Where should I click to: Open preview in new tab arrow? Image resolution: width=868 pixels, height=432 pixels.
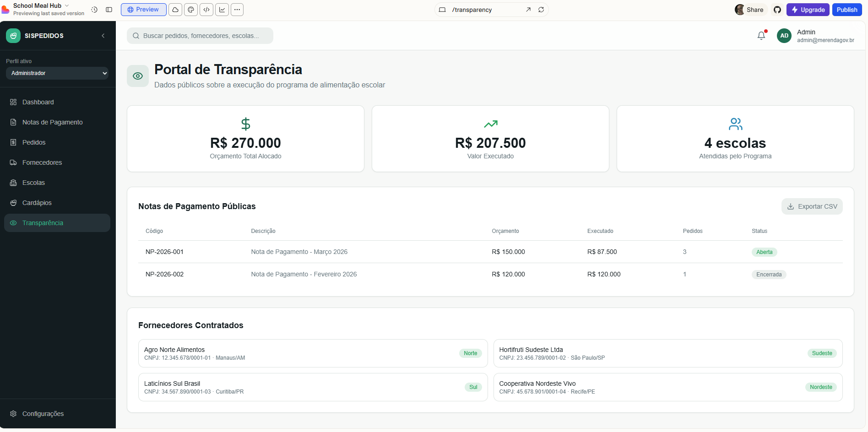pos(528,10)
